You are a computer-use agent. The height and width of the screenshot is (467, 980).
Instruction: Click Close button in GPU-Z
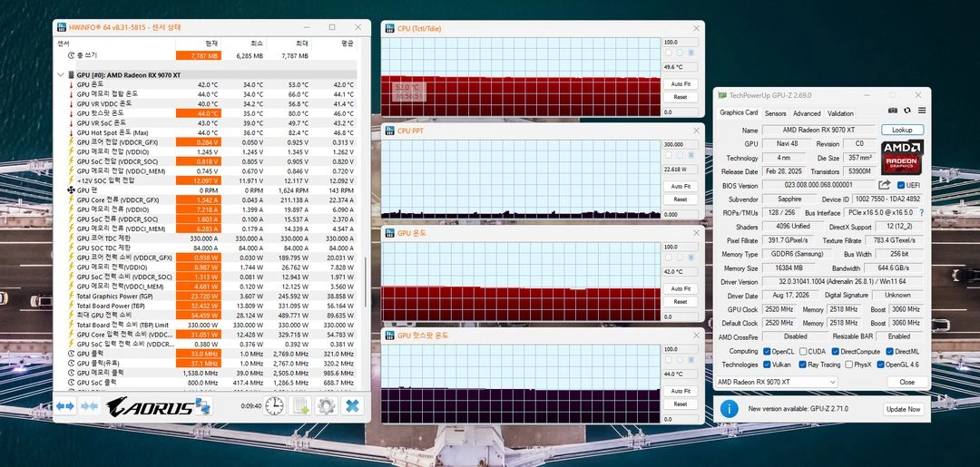click(x=906, y=382)
